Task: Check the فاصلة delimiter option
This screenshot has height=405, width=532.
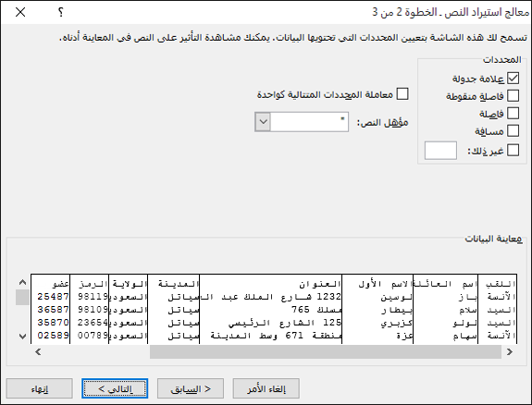Action: pyautogui.click(x=513, y=114)
